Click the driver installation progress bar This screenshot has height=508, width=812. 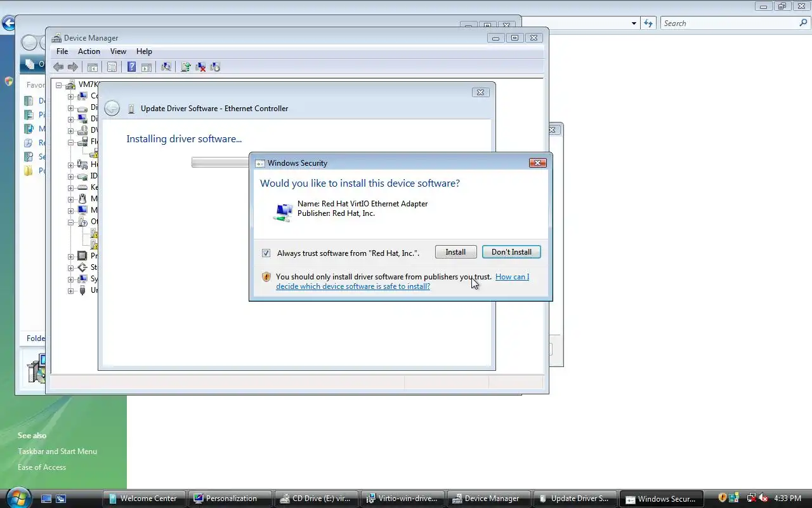(221, 163)
